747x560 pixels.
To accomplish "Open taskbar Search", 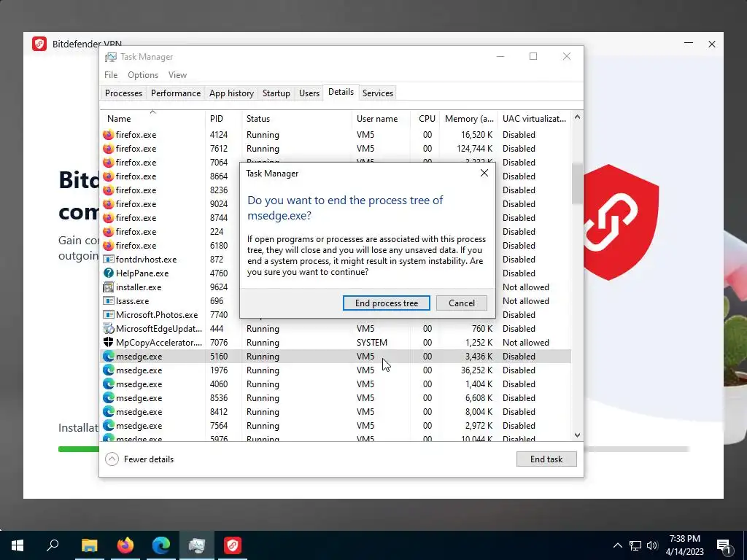I will pyautogui.click(x=53, y=545).
